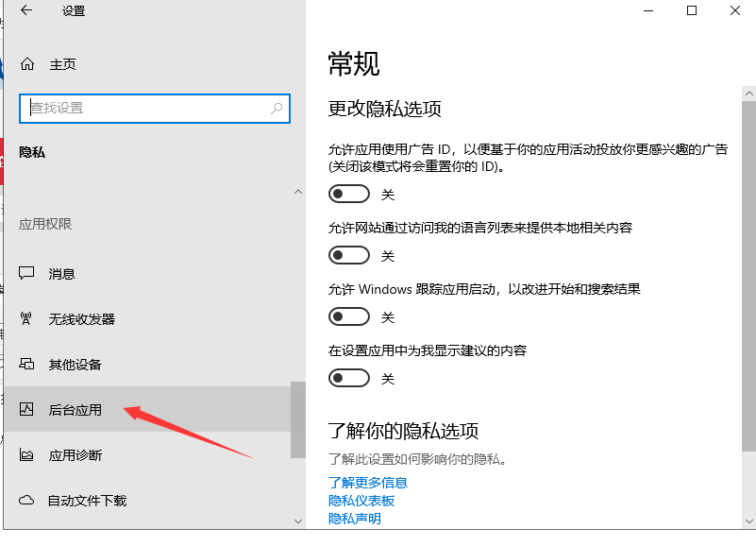Turn on Windows app launch tracking toggle
Image resolution: width=756 pixels, height=546 pixels.
click(x=349, y=316)
